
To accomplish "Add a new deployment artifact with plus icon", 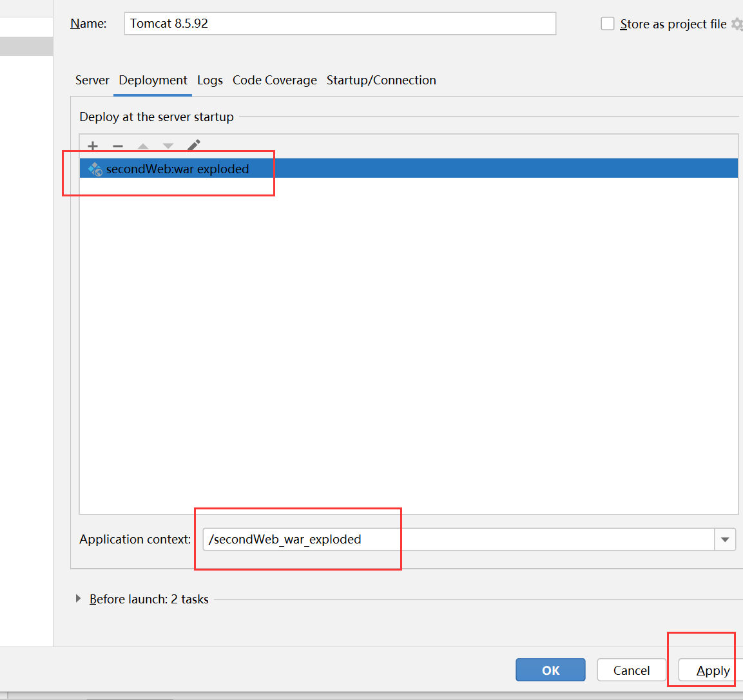I will click(x=93, y=146).
